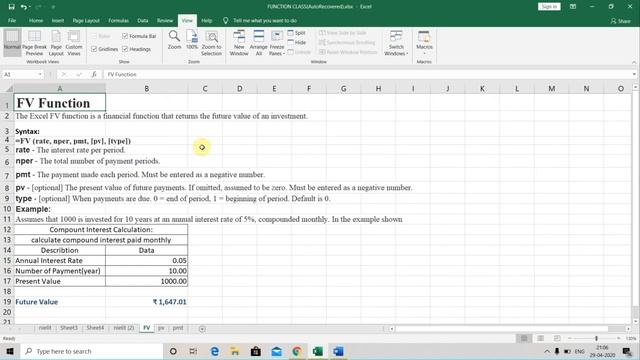Viewport: 640px width, 360px height.
Task: Switch to sheet tab pv
Action: pos(161,328)
